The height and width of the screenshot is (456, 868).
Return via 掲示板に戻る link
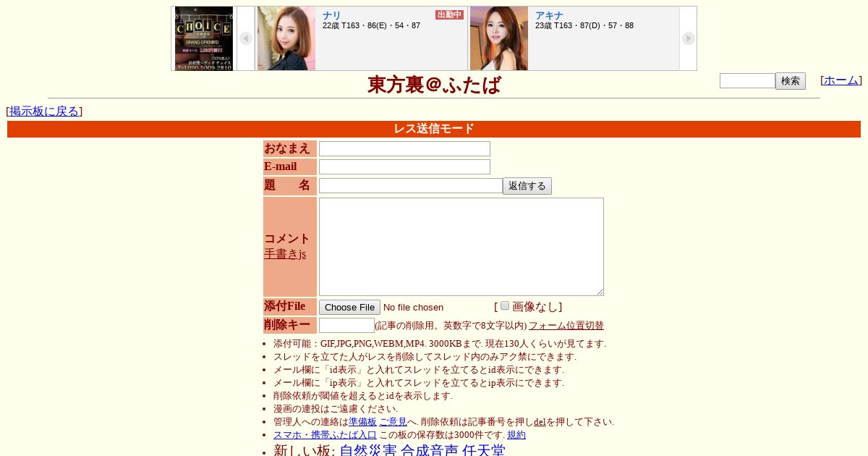click(x=44, y=111)
